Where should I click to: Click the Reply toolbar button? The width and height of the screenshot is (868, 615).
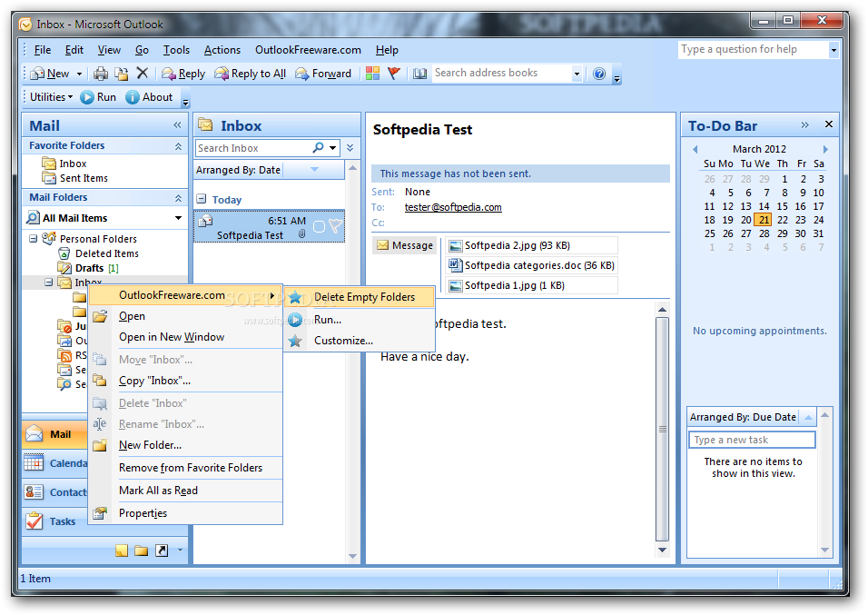pyautogui.click(x=183, y=74)
